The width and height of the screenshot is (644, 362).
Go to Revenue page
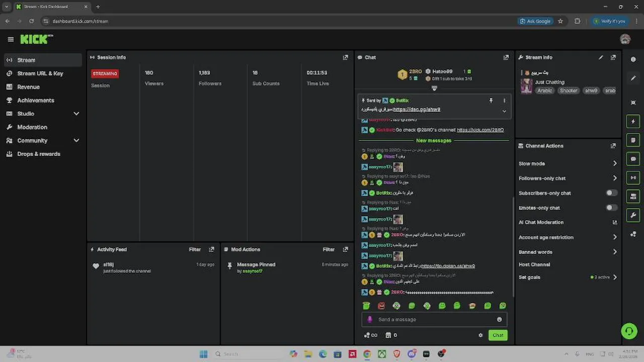[x=43, y=87]
